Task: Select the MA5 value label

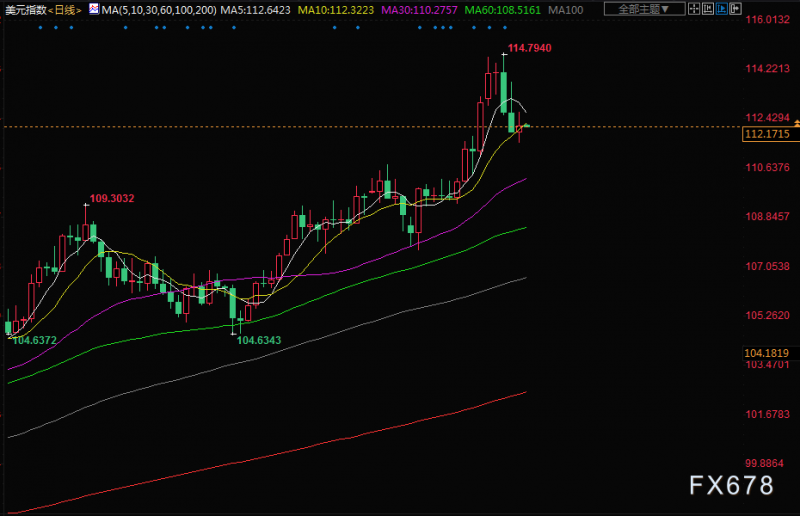Action: tap(255, 10)
